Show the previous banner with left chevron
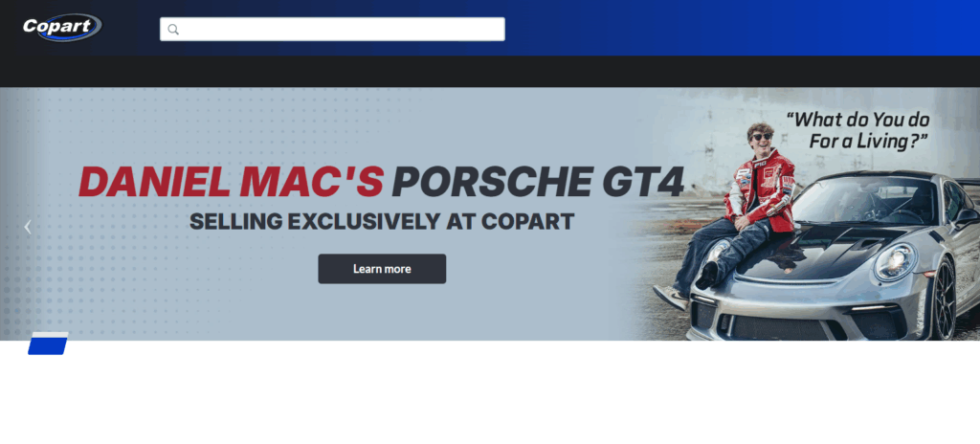Image resolution: width=980 pixels, height=444 pixels. pos(28,227)
